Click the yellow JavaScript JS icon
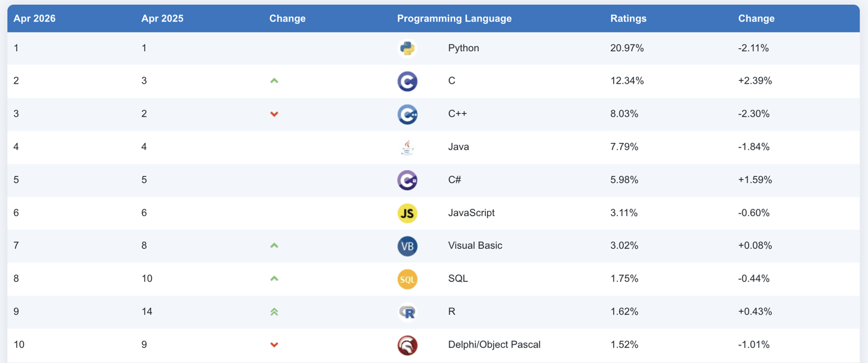The image size is (868, 363). (407, 213)
